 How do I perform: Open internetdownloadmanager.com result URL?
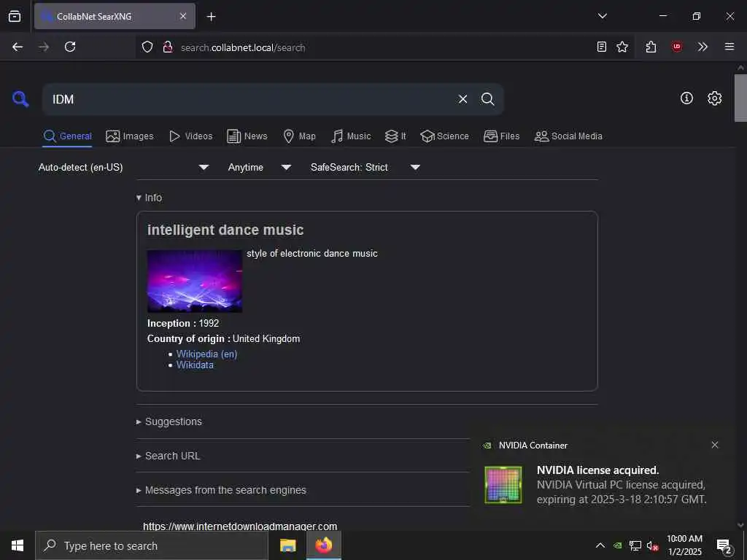[x=240, y=526]
